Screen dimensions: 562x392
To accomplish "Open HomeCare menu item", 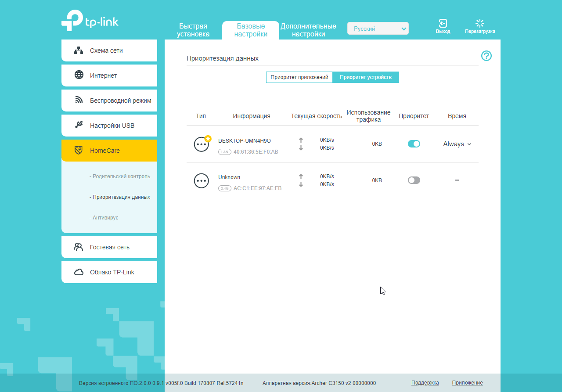I will tap(109, 151).
